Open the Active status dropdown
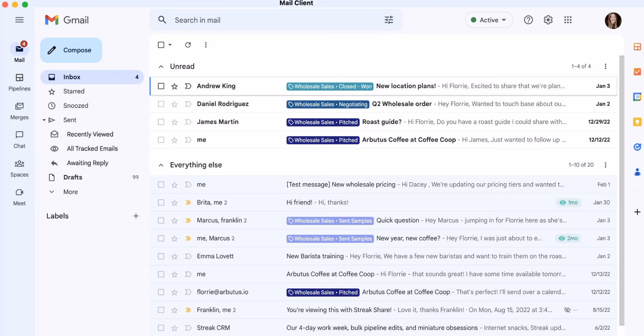644x336 pixels. pos(488,20)
